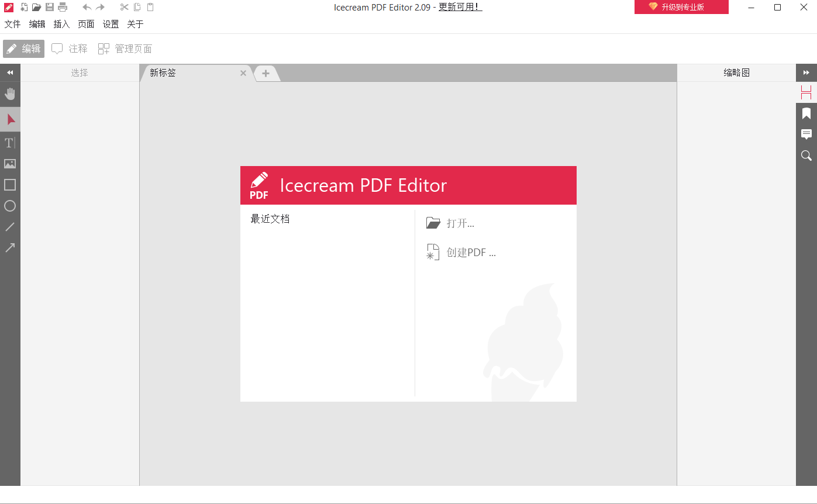This screenshot has height=504, width=817.
Task: Open the 页面 menu
Action: (x=86, y=24)
